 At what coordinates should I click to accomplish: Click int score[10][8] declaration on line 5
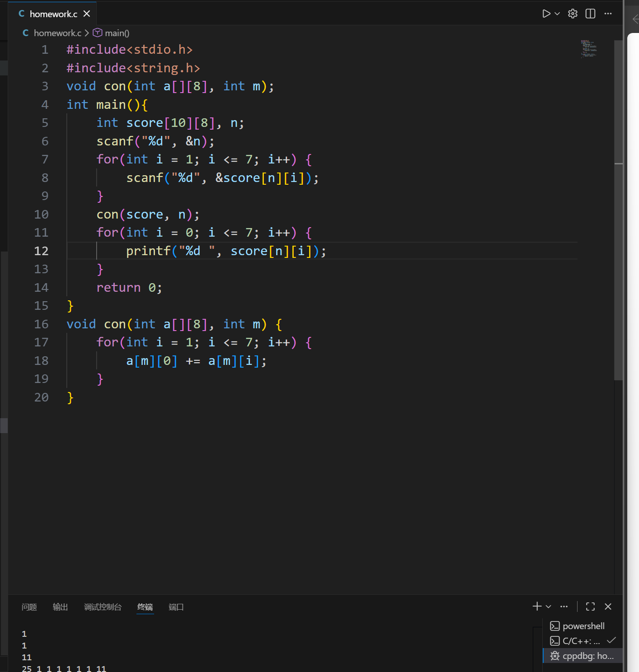[170, 123]
